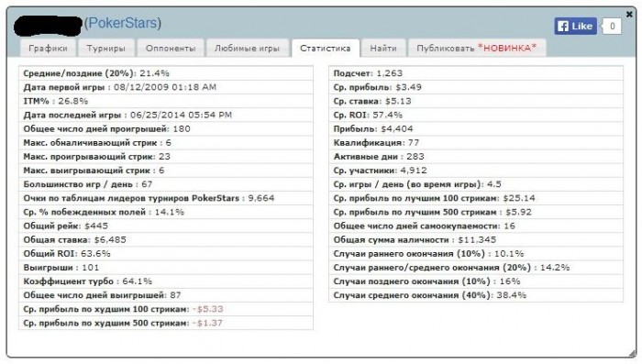
Task: Click Ср. прибыль по лучшим 100 стрикам
Action: point(476,198)
